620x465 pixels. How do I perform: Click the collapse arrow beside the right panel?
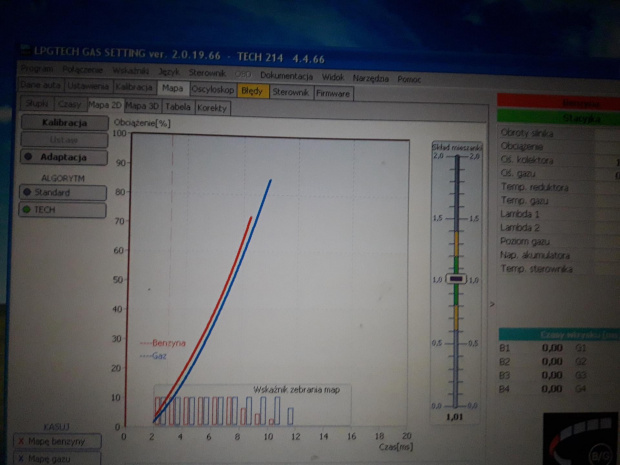coord(492,304)
